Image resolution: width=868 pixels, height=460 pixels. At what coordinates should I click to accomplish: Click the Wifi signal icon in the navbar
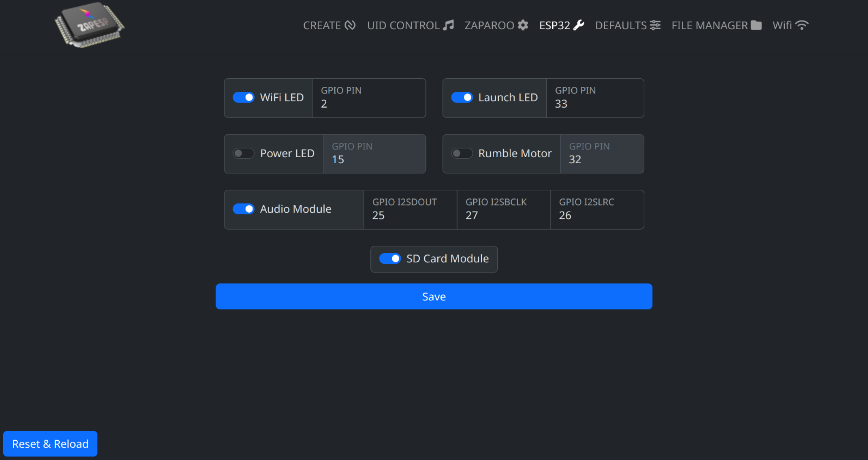point(802,24)
